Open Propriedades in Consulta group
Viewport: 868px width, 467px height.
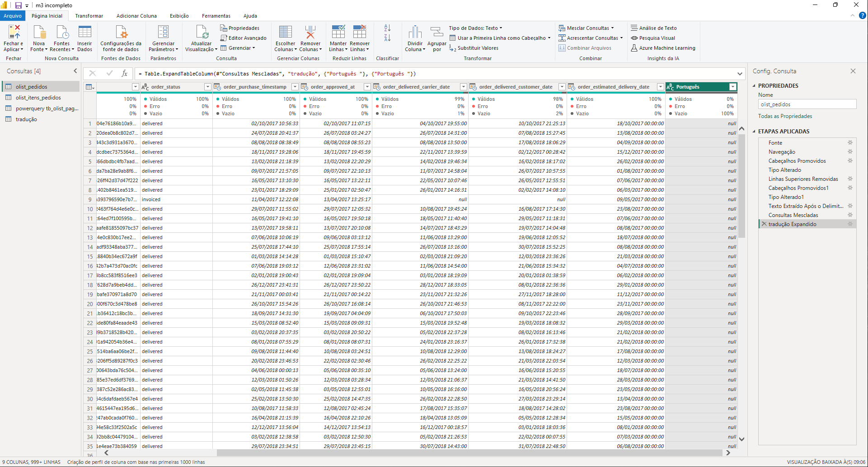(x=240, y=28)
